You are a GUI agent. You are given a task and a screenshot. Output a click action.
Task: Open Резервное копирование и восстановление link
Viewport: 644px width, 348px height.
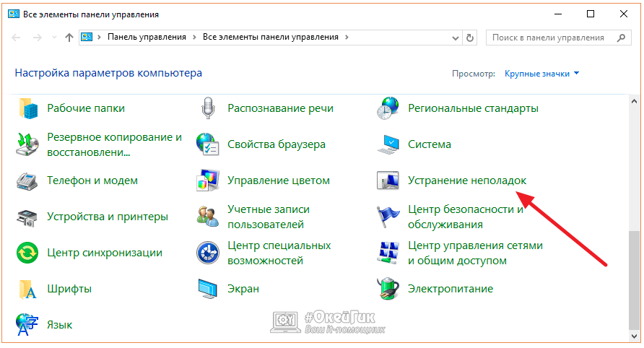(114, 144)
